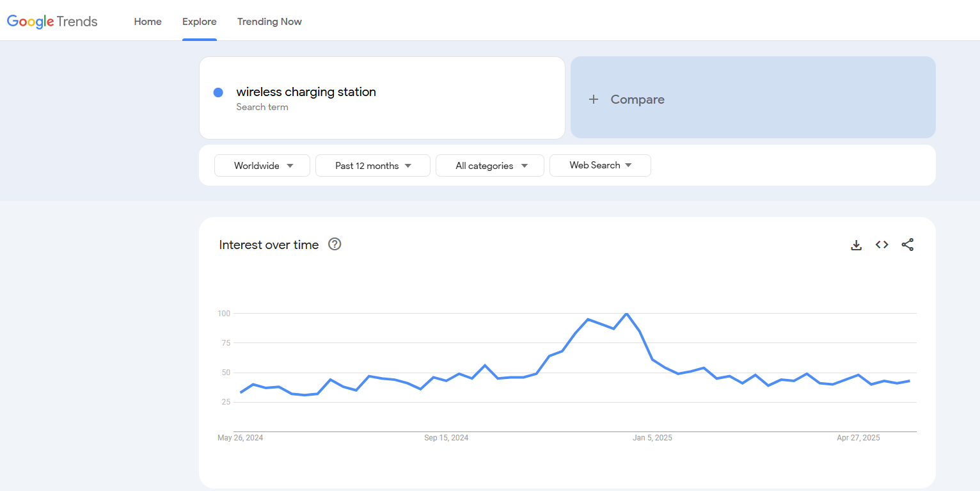This screenshot has height=491, width=980.
Task: Open the Worldwide region dropdown
Action: tap(262, 165)
